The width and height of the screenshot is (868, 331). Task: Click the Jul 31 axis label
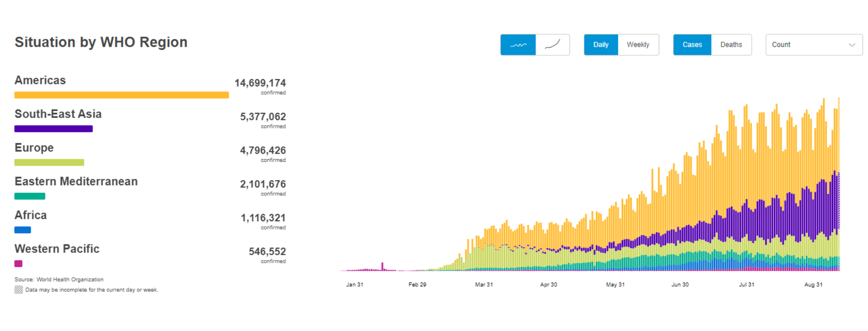point(746,284)
